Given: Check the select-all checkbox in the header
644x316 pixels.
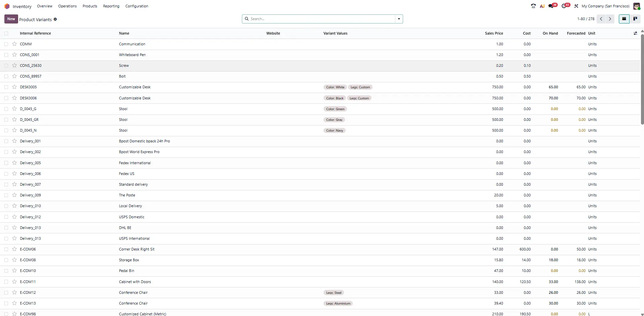Looking at the screenshot, I should click(x=6, y=33).
